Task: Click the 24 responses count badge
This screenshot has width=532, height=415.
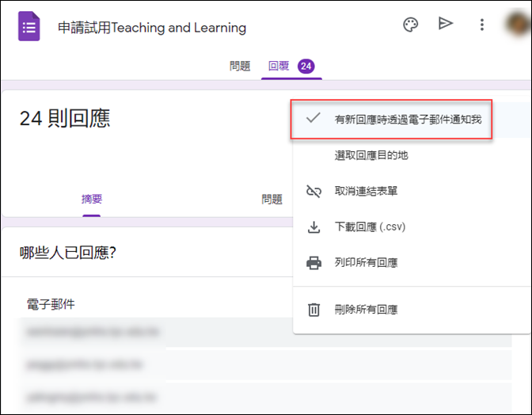Action: pos(306,67)
